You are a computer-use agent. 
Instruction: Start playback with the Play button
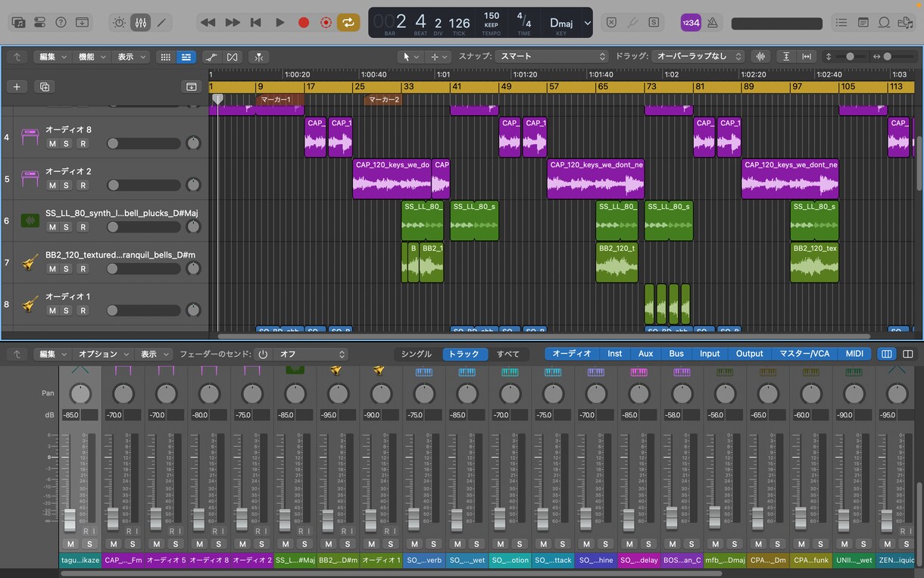tap(279, 23)
